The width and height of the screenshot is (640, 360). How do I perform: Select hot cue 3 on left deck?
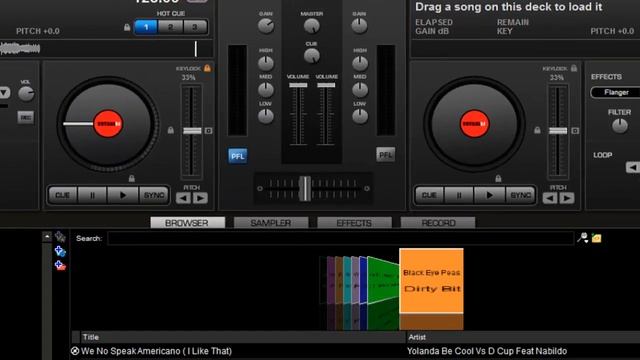click(x=195, y=27)
